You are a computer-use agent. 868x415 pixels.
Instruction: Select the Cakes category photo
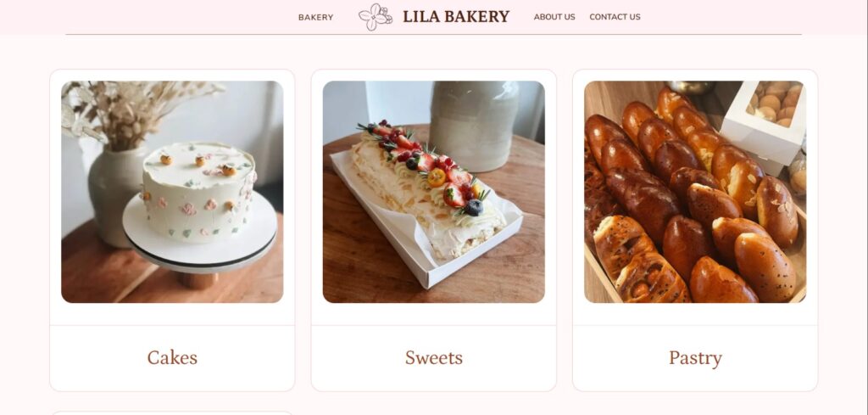(172, 192)
